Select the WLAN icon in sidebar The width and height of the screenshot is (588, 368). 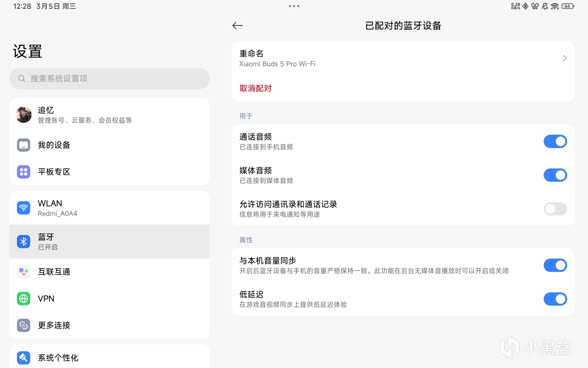point(23,207)
